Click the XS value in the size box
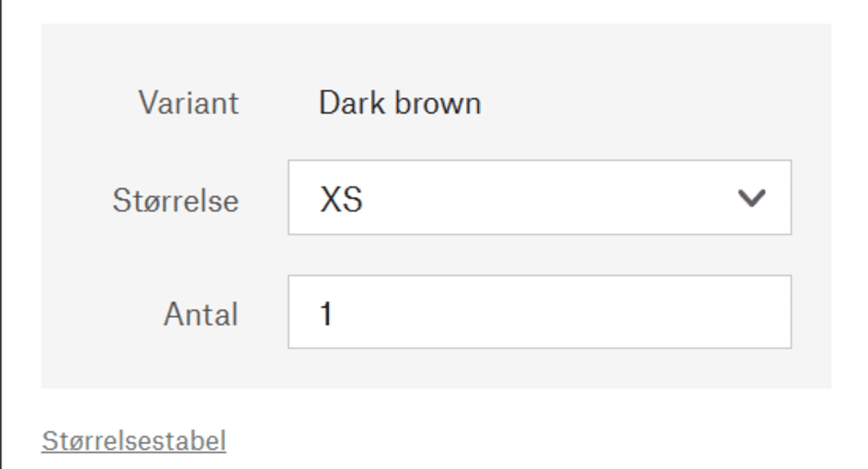The width and height of the screenshot is (868, 469). coord(341,199)
